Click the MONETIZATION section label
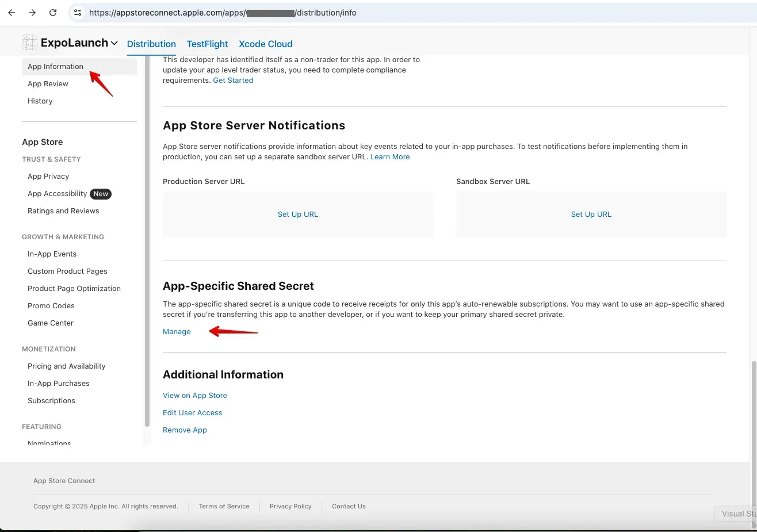This screenshot has width=757, height=532. (49, 349)
